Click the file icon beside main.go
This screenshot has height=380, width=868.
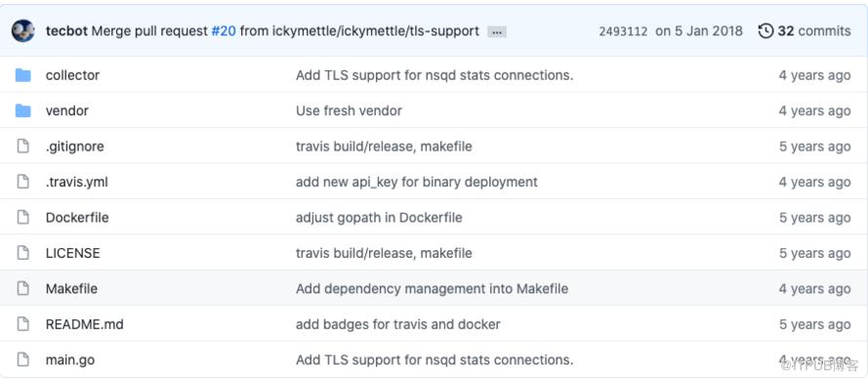coord(22,359)
